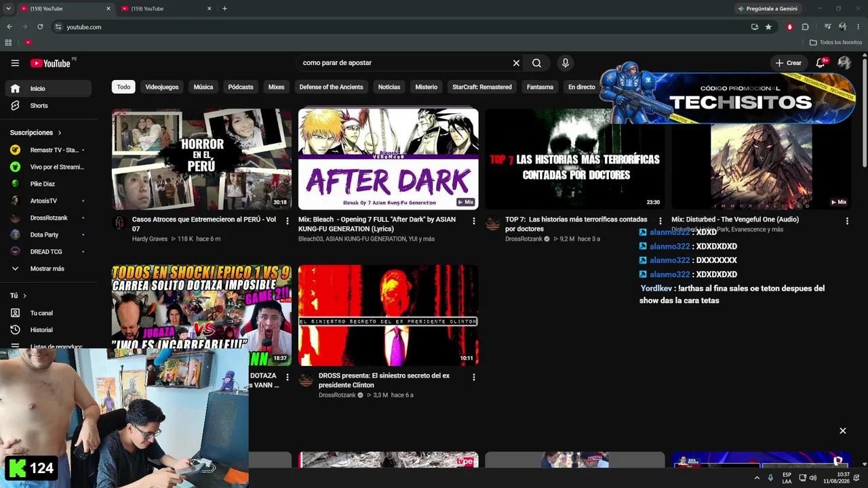The height and width of the screenshot is (488, 868).
Task: Click the Chrome address bar
Action: coord(400,27)
